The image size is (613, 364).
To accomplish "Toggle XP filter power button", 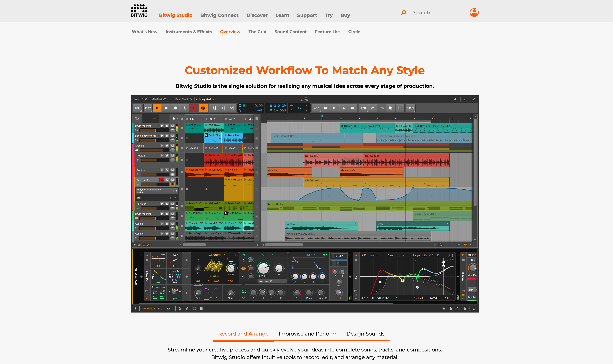I will 244,255.
